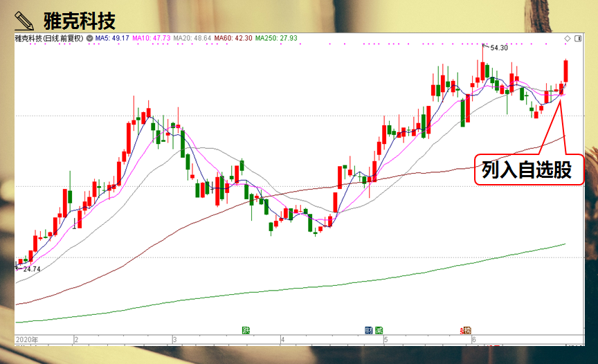598x364 pixels.
Task: Click the pencil icon beside the 雅克科技 heading
Action: pyautogui.click(x=24, y=21)
